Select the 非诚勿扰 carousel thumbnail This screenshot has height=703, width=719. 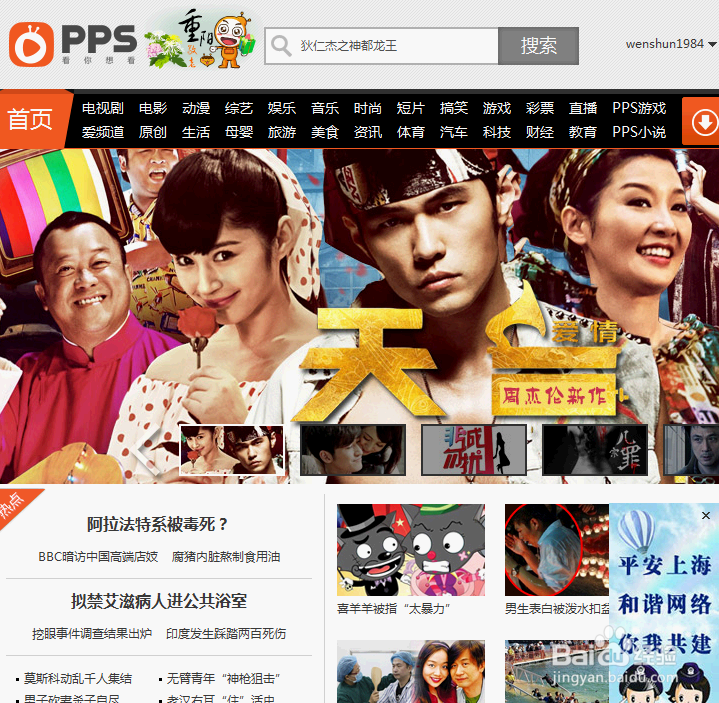coord(474,450)
